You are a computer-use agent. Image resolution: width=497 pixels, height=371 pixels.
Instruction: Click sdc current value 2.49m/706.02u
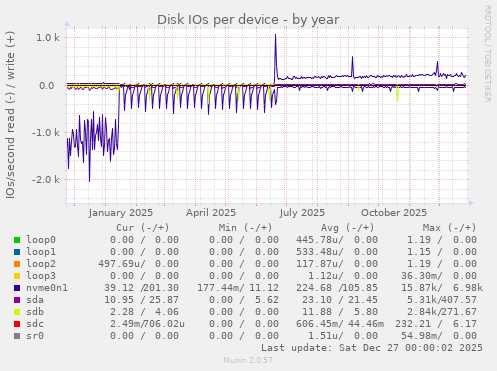click(x=147, y=324)
